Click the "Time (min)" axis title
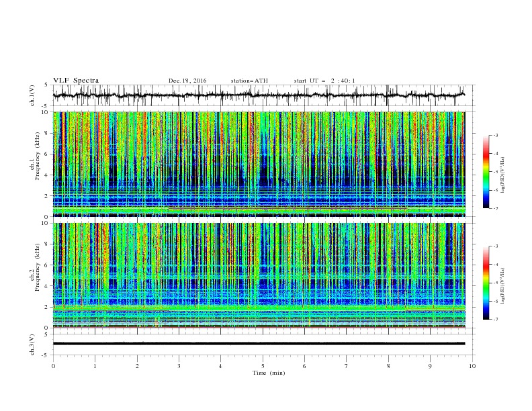Viewport: 532px width, 411px height. pos(269,373)
